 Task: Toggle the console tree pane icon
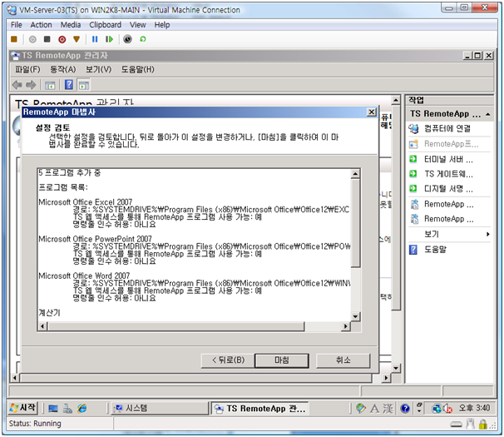pyautogui.click(x=50, y=85)
